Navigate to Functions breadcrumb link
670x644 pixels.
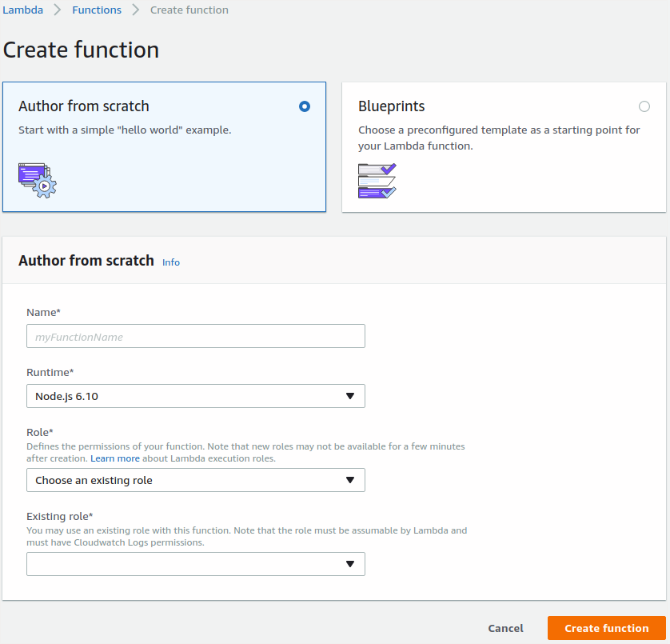pyautogui.click(x=97, y=10)
